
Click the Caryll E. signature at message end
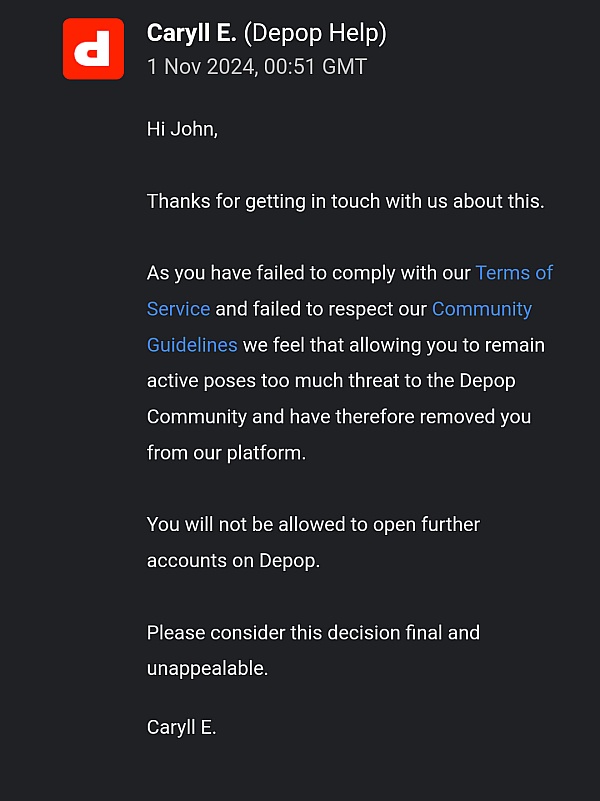(x=181, y=727)
